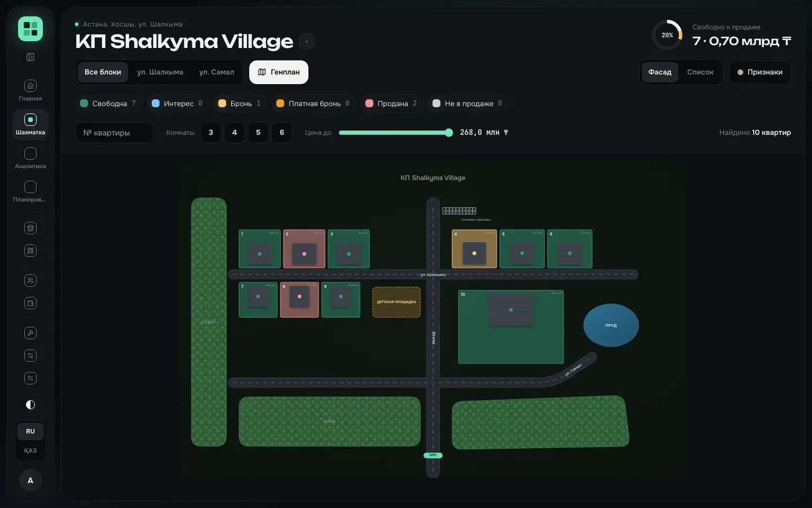Viewport: 812px width, 508px height.
Task: Open the users icon in the sidebar
Action: pyautogui.click(x=30, y=281)
